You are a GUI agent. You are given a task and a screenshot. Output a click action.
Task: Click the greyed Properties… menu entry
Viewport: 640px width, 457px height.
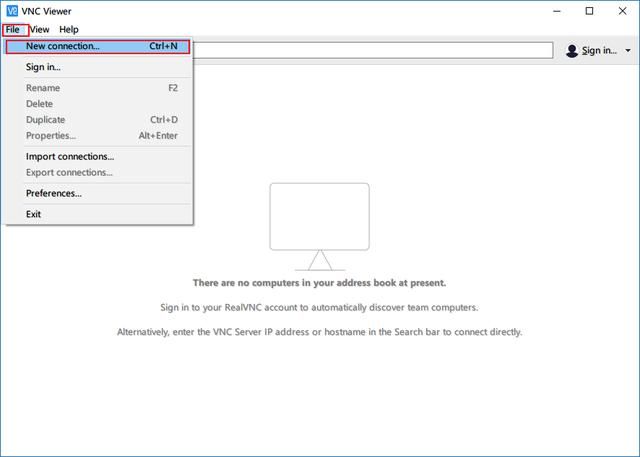[x=98, y=136]
